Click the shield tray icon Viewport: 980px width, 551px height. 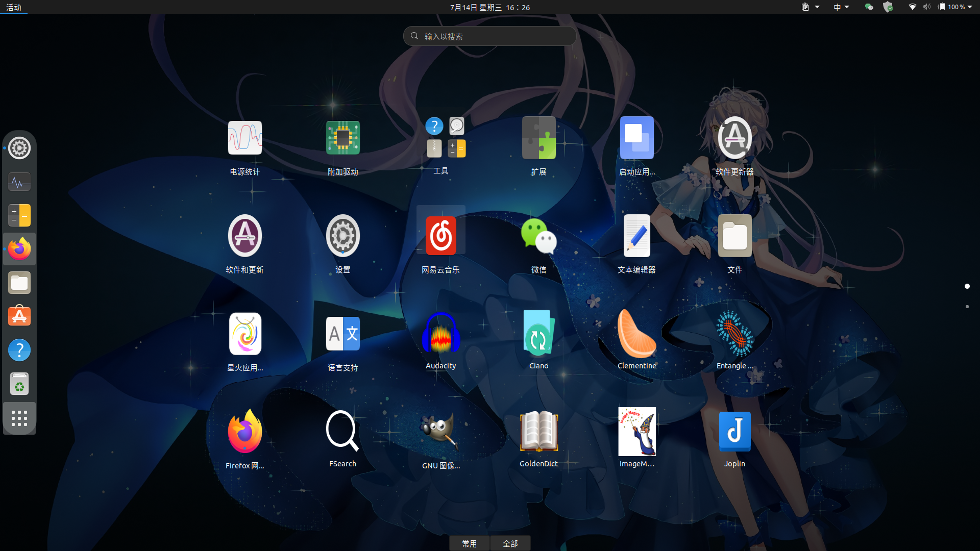pyautogui.click(x=888, y=7)
